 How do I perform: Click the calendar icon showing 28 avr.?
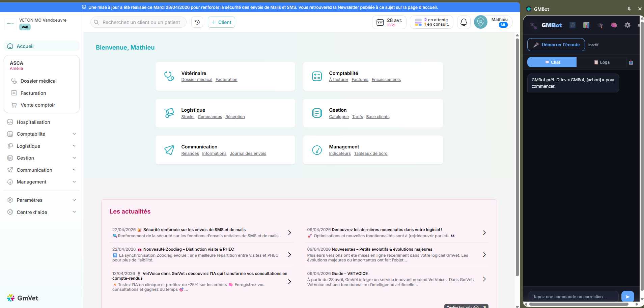click(380, 22)
